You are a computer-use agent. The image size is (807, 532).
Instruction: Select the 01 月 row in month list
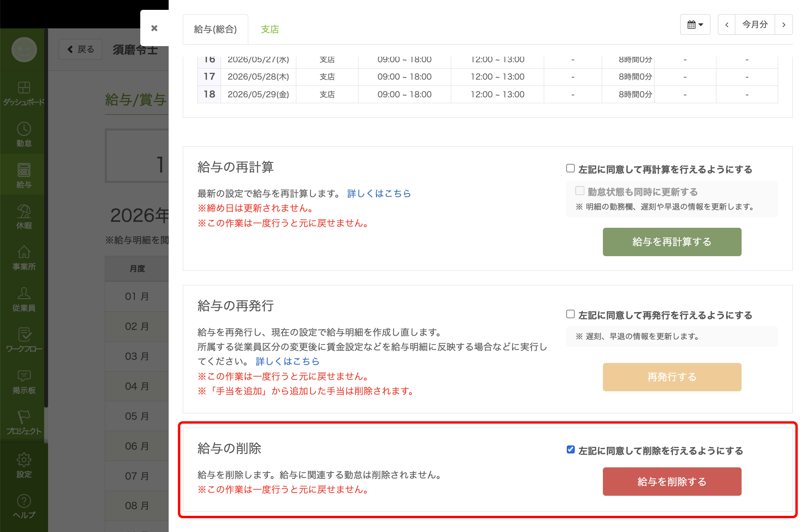click(x=137, y=296)
